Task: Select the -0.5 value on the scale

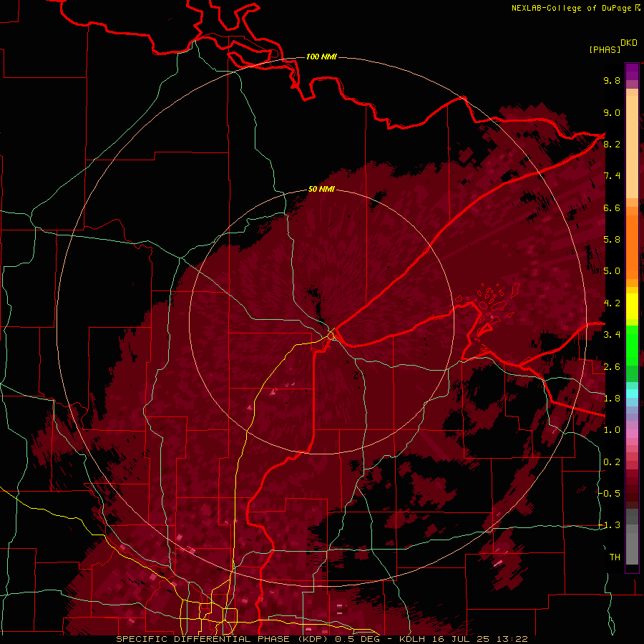Action: coord(610,494)
